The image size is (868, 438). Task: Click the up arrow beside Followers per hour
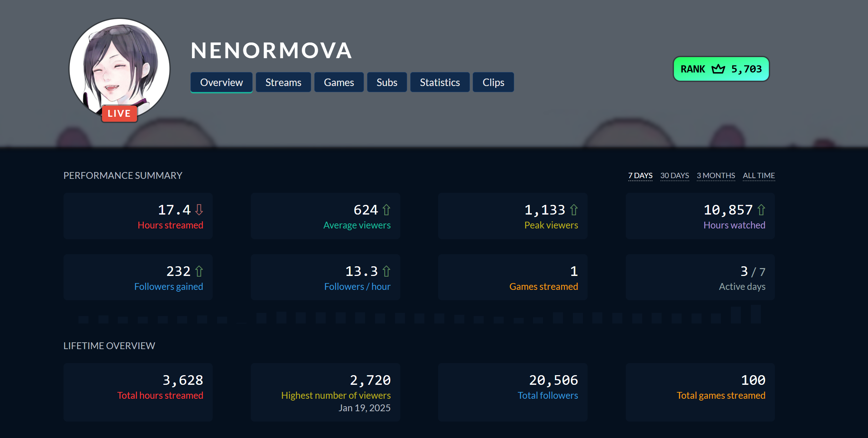(386, 272)
